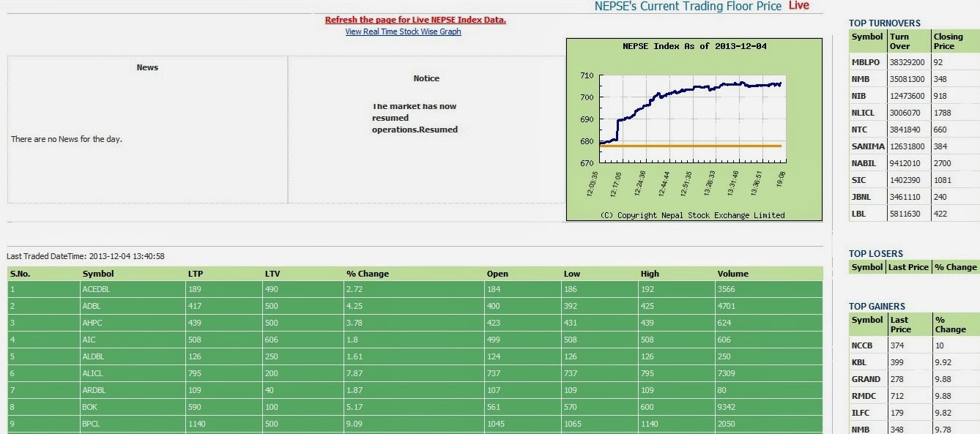Image resolution: width=980 pixels, height=434 pixels.
Task: Click KBL in Top Gainers
Action: [x=860, y=362]
